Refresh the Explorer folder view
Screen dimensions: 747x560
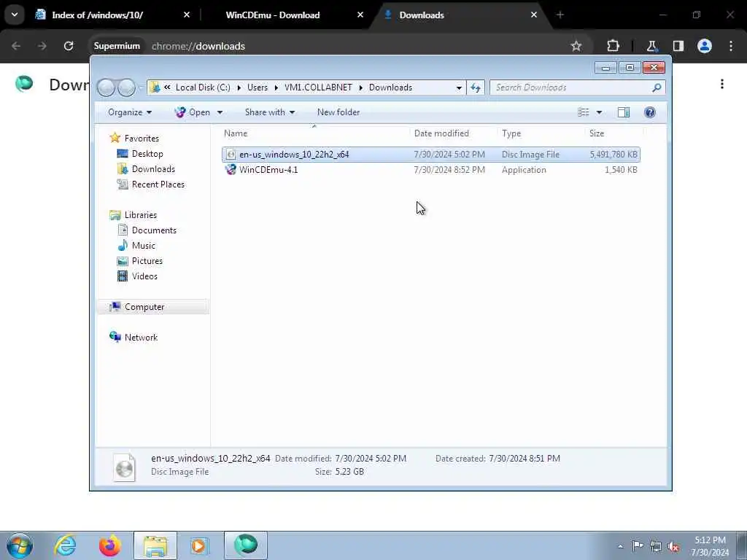(476, 87)
